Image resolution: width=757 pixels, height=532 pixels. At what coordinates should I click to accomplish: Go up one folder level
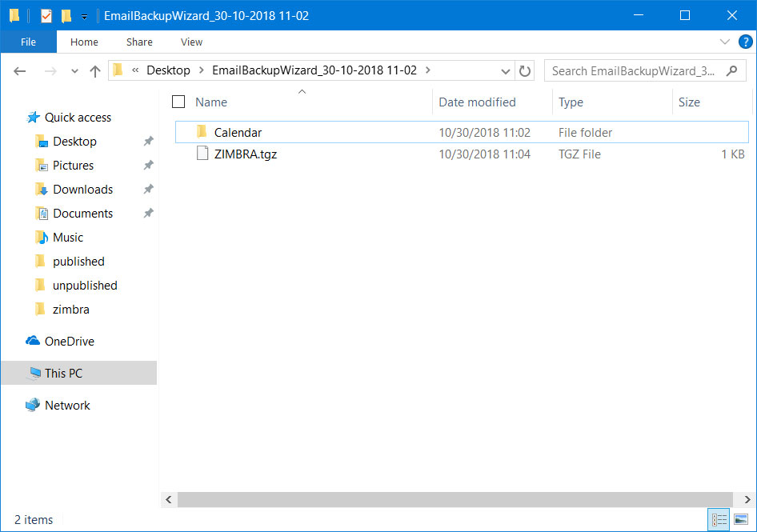95,71
